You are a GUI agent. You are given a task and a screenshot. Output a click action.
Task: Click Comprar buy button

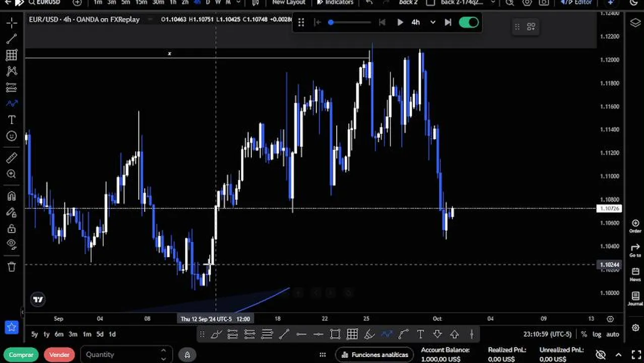click(21, 354)
